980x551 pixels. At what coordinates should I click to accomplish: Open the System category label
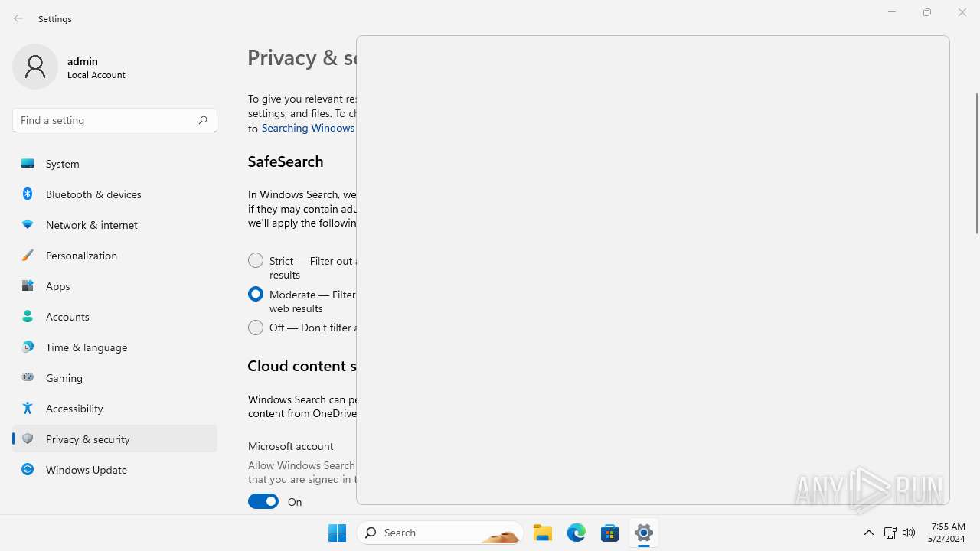pyautogui.click(x=62, y=163)
